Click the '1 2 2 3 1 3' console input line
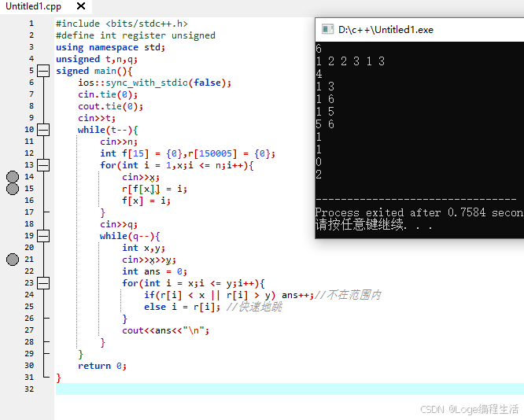Viewport: 524px width, 420px height. [350, 61]
